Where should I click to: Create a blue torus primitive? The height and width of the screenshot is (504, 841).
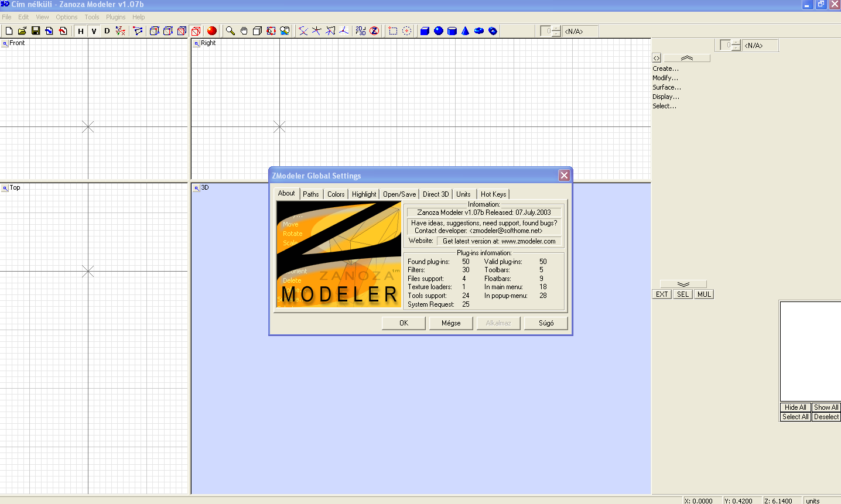pyautogui.click(x=479, y=31)
